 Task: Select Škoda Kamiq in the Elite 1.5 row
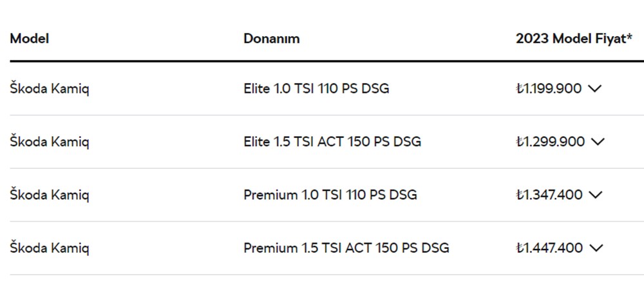50,141
